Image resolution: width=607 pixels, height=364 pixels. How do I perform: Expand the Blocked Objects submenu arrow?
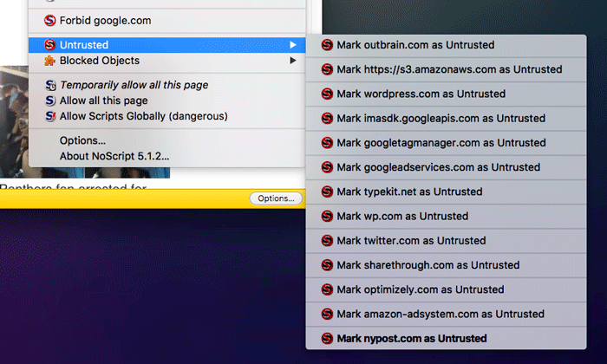pos(293,61)
